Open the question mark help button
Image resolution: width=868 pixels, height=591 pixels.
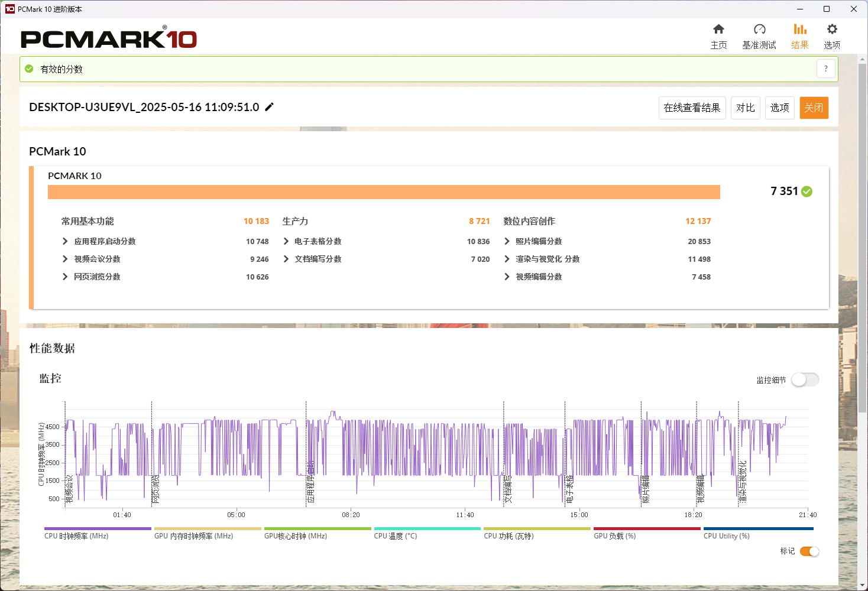coord(826,69)
